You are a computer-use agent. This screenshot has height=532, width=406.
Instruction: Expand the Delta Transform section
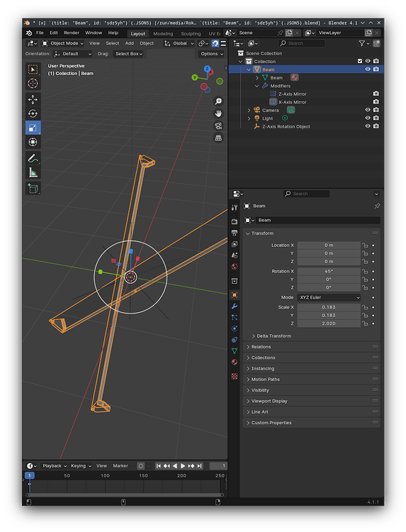[x=271, y=336]
